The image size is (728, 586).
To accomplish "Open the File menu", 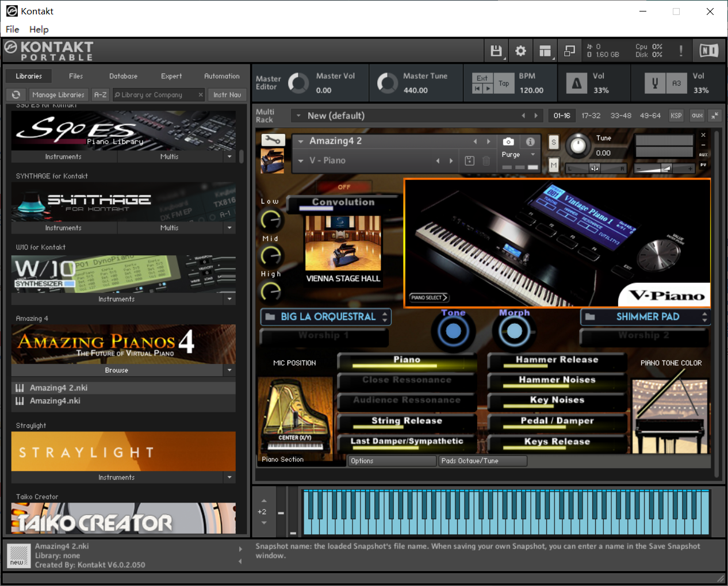I will point(12,29).
